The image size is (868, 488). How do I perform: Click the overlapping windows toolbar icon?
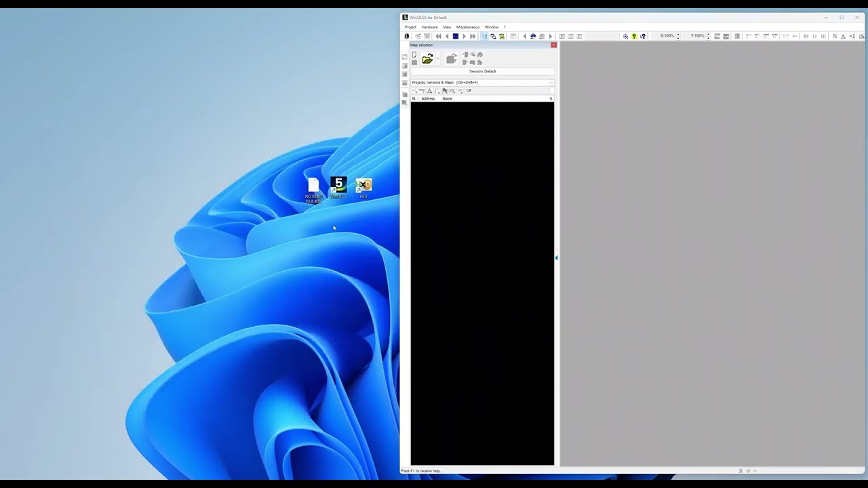click(493, 36)
